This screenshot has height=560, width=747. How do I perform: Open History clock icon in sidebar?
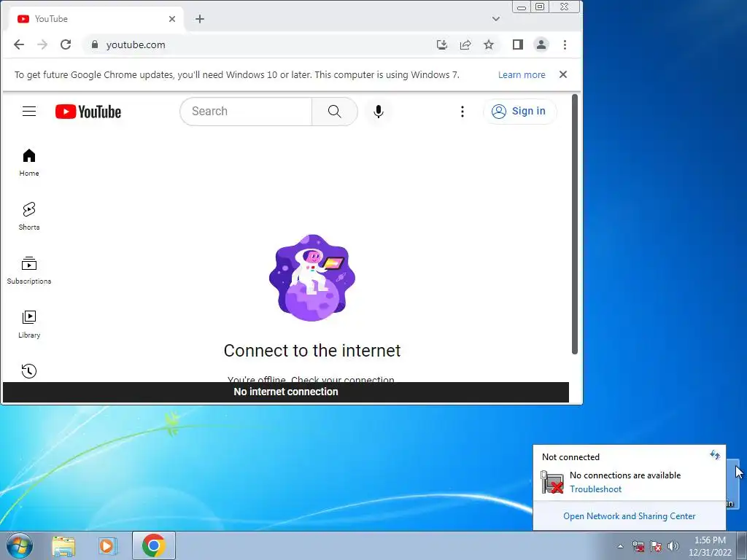point(29,371)
